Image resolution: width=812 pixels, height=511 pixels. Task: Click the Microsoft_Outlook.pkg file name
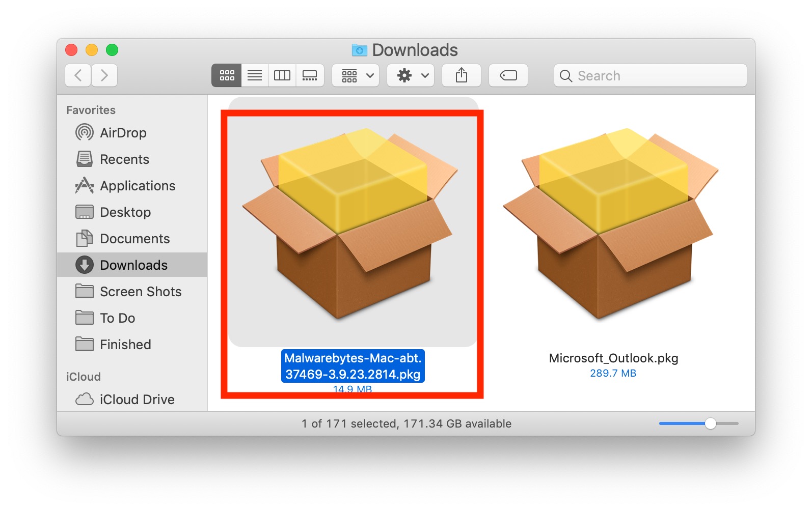coord(613,358)
